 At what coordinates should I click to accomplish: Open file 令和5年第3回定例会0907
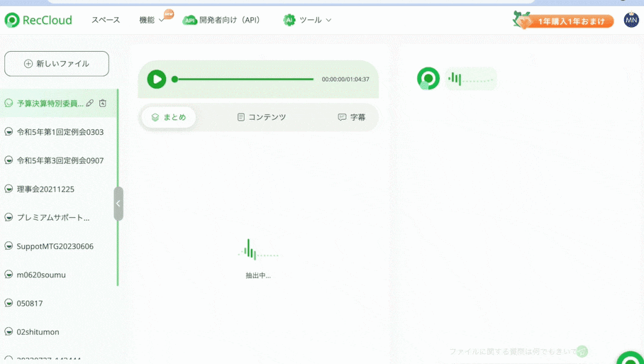coord(60,160)
